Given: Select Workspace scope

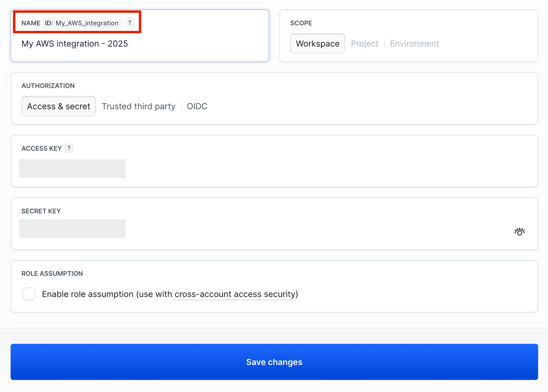Looking at the screenshot, I should (317, 43).
